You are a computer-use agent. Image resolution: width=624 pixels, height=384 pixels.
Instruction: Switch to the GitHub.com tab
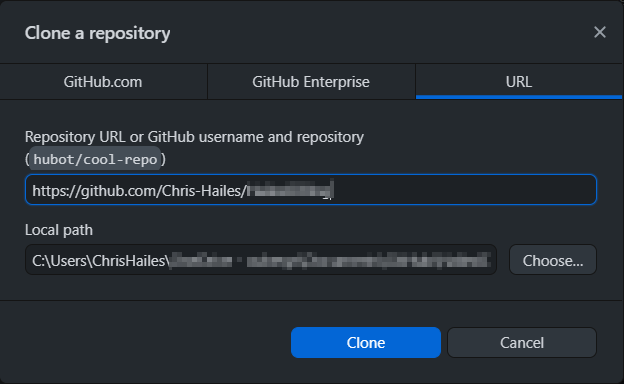pyautogui.click(x=103, y=82)
